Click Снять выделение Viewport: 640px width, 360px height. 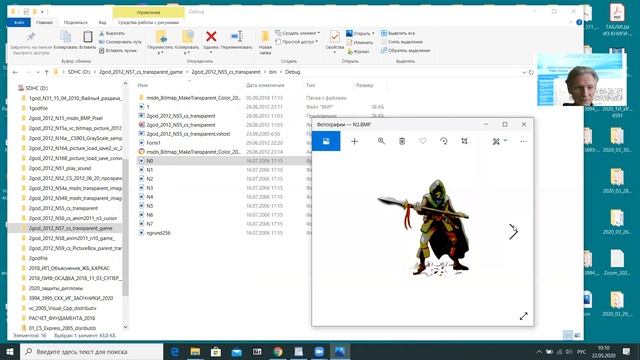tap(402, 42)
